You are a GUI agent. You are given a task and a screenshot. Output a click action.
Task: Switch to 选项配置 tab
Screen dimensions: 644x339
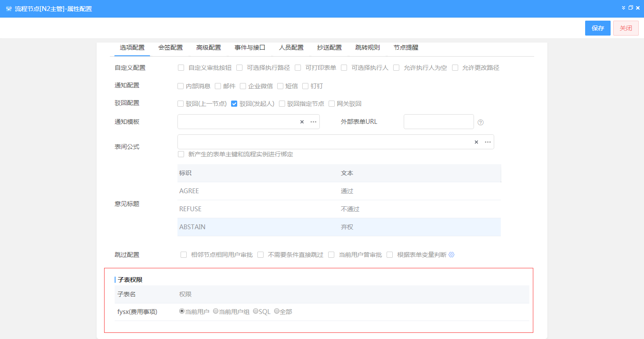(x=132, y=47)
